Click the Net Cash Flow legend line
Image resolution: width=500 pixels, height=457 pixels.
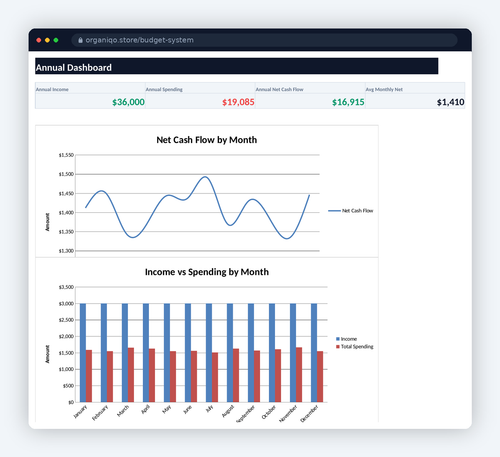pos(334,211)
